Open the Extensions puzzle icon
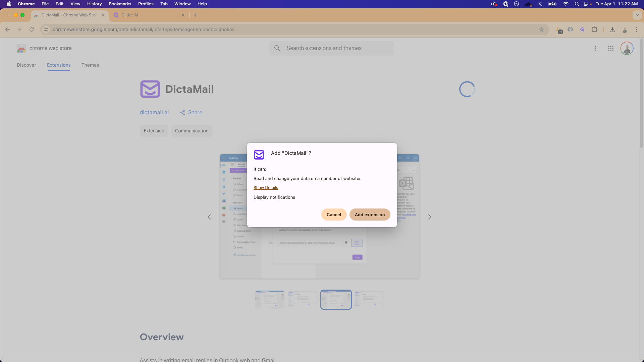The width and height of the screenshot is (644, 362). click(594, 29)
